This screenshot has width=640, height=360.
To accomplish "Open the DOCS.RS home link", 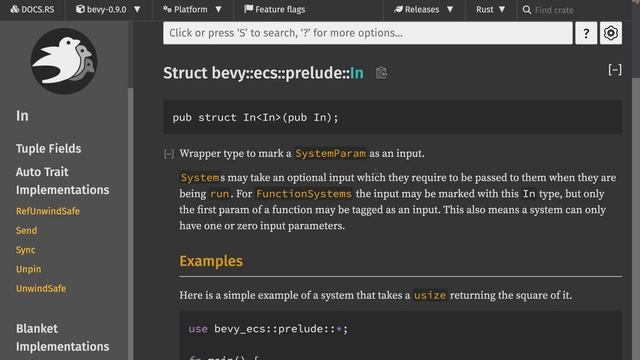I will [x=32, y=9].
